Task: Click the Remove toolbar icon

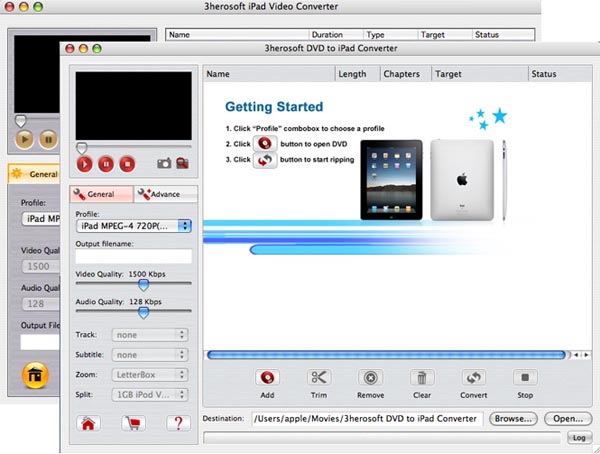Action: [370, 378]
